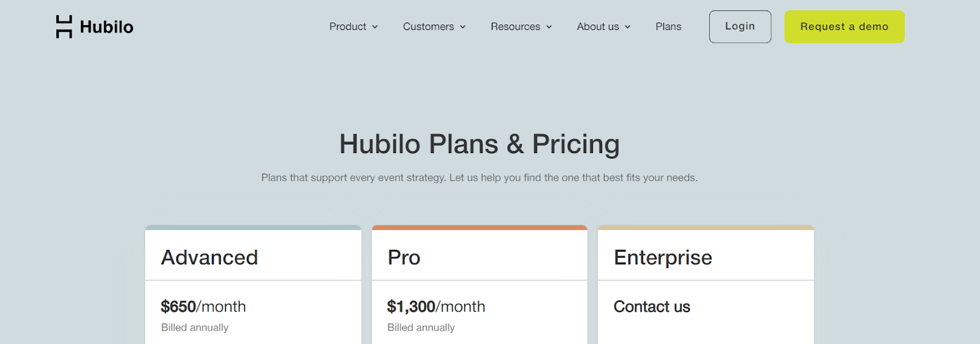Click the orange bar atop Pro card
The image size is (980, 344).
pyautogui.click(x=480, y=228)
